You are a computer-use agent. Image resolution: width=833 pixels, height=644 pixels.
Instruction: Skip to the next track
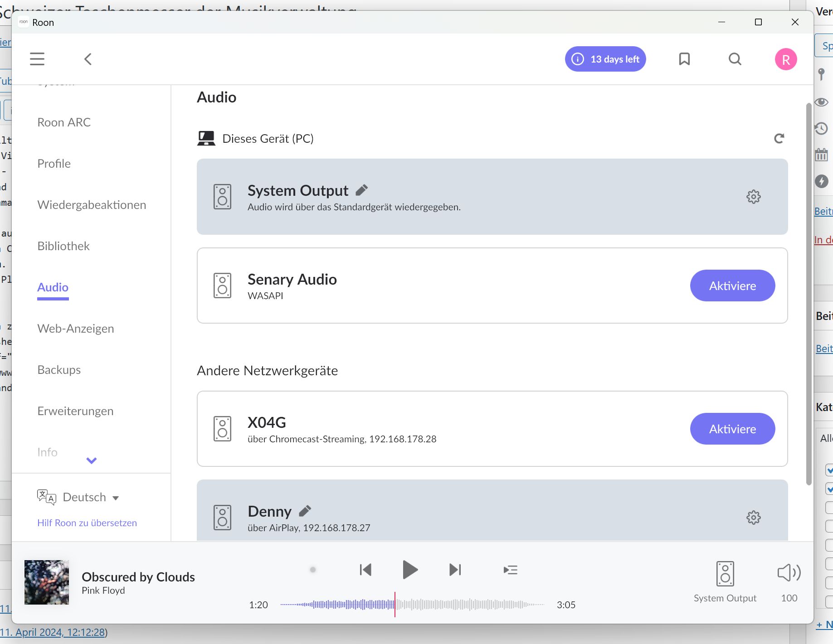[x=455, y=570]
